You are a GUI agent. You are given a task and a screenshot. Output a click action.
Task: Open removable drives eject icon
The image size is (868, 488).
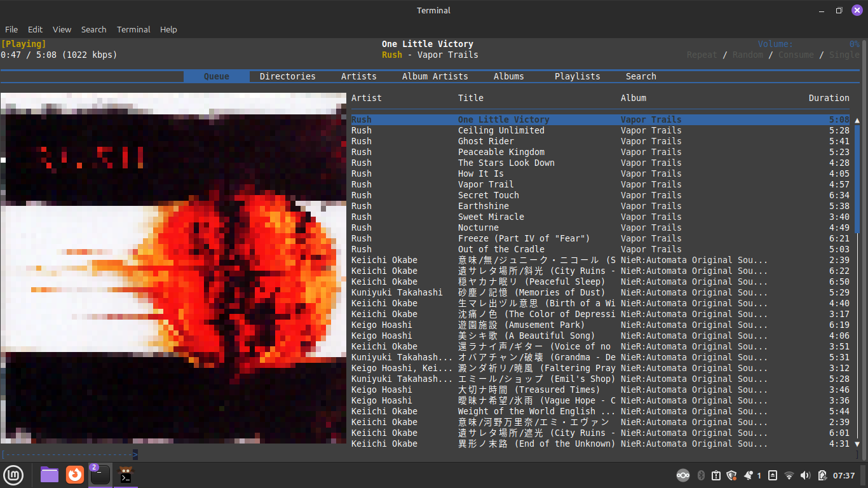[x=773, y=475]
